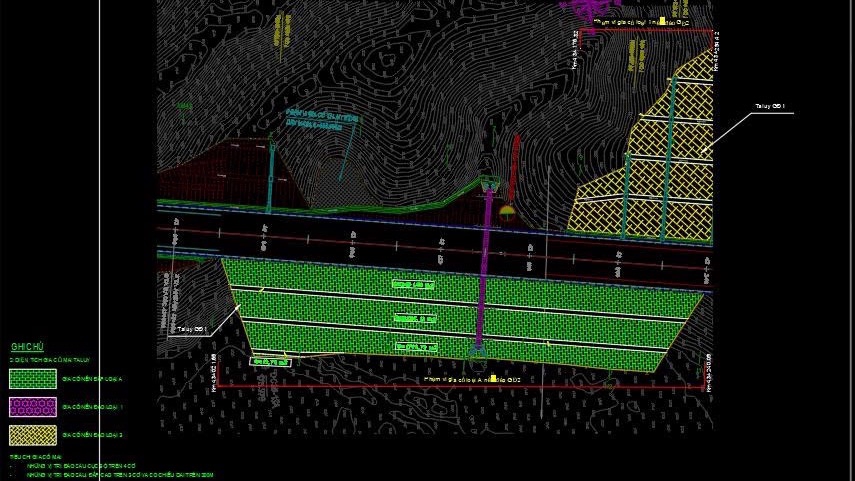
Task: Select the magenta hatch legend swatch
Action: pos(32,407)
